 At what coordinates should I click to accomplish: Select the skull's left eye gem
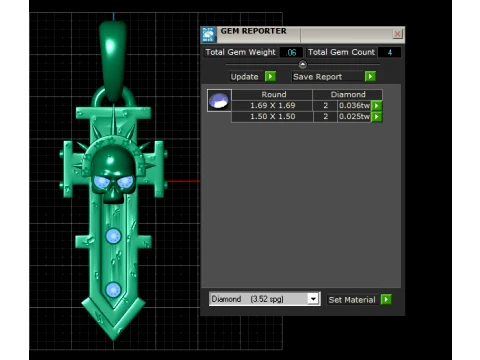coord(102,182)
